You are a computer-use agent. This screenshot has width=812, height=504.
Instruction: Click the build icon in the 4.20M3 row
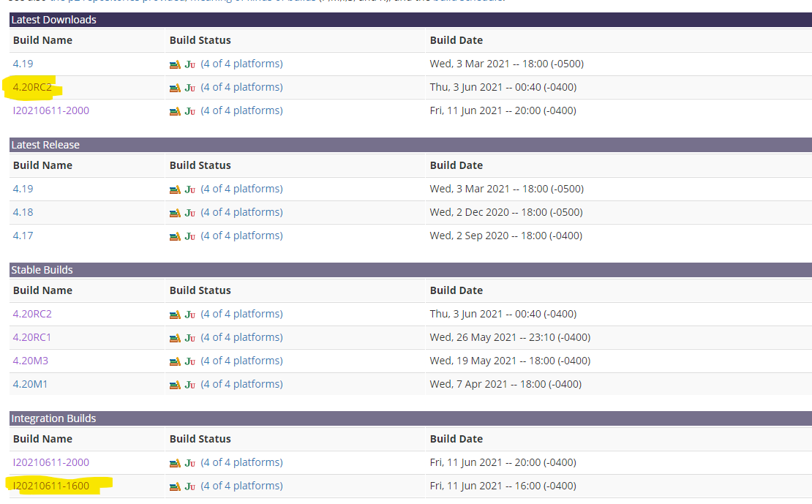(175, 361)
